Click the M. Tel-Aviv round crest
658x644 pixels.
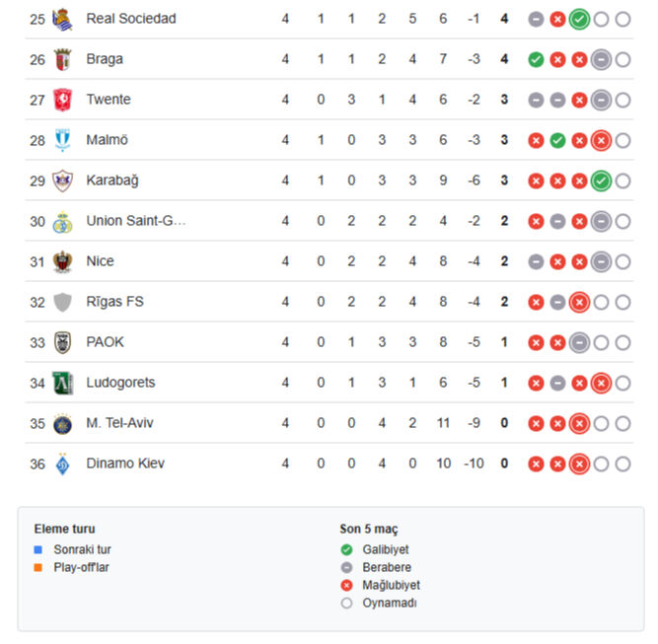click(63, 423)
